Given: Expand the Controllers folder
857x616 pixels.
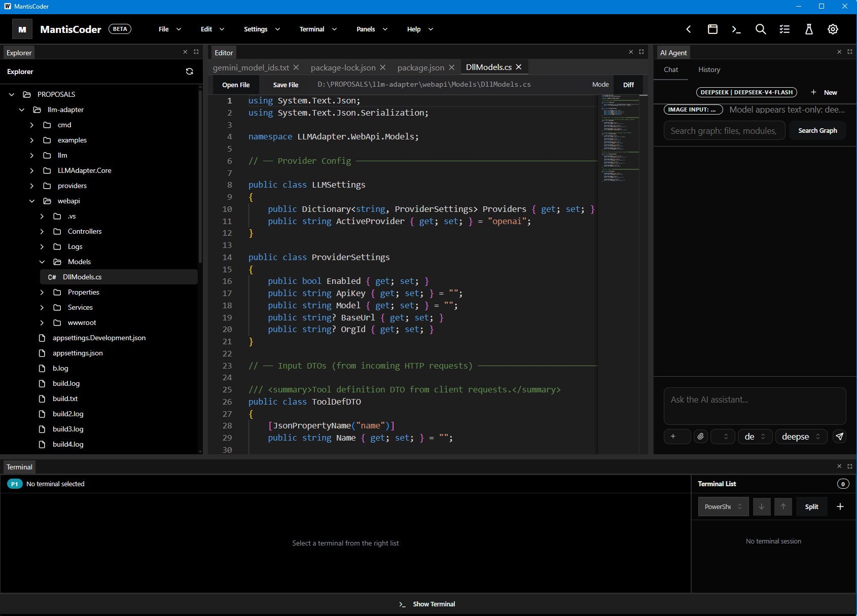Looking at the screenshot, I should (42, 231).
